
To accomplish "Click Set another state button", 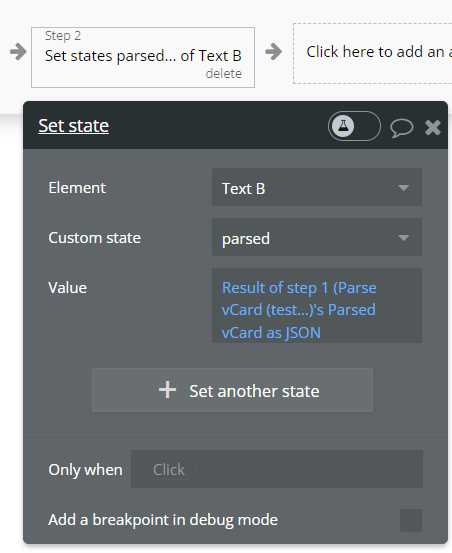I will pyautogui.click(x=232, y=390).
